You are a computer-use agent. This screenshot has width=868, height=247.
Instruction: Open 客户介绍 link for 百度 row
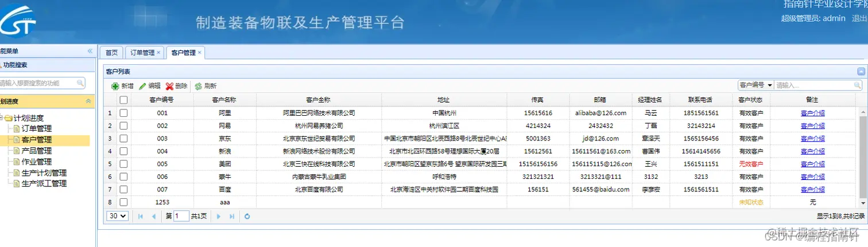pyautogui.click(x=813, y=189)
